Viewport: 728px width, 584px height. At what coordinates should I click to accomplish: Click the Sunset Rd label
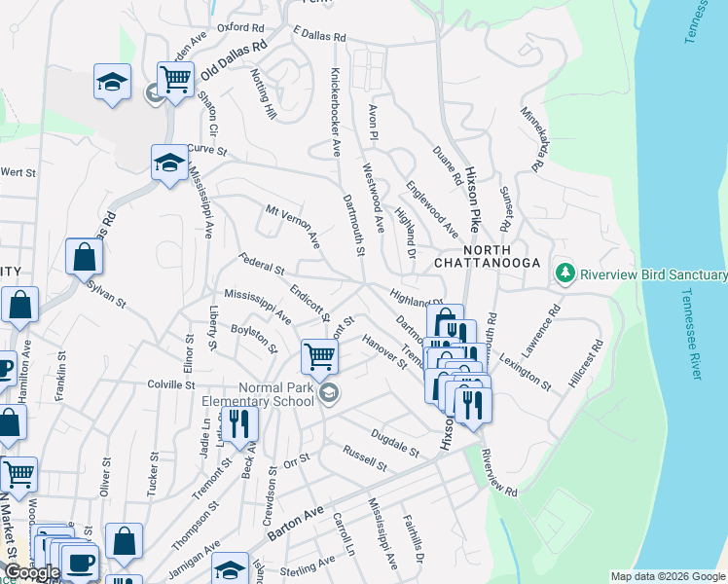[506, 209]
